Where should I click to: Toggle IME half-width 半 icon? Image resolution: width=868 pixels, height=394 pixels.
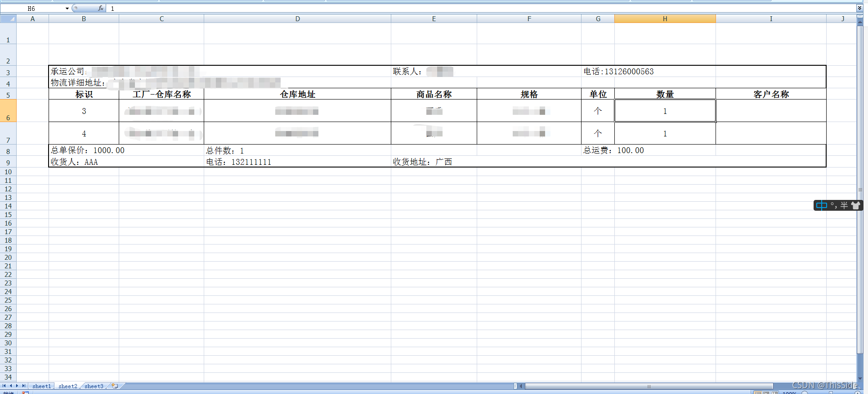point(844,205)
